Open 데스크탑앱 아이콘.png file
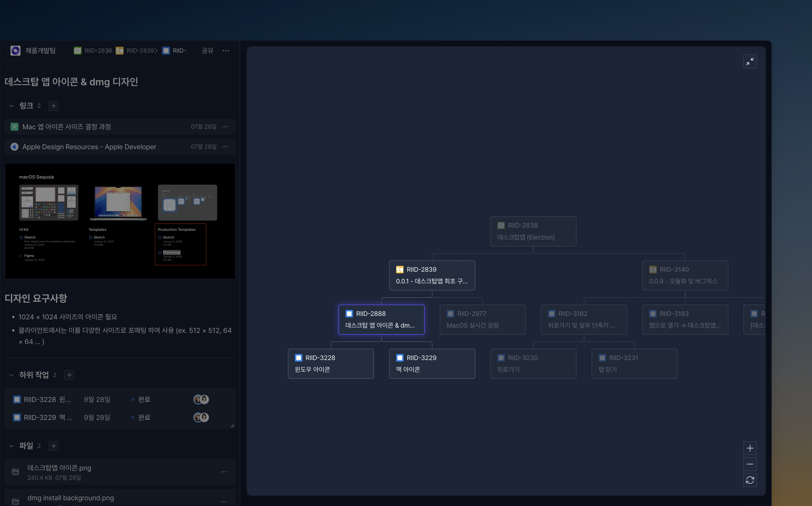 pos(120,472)
